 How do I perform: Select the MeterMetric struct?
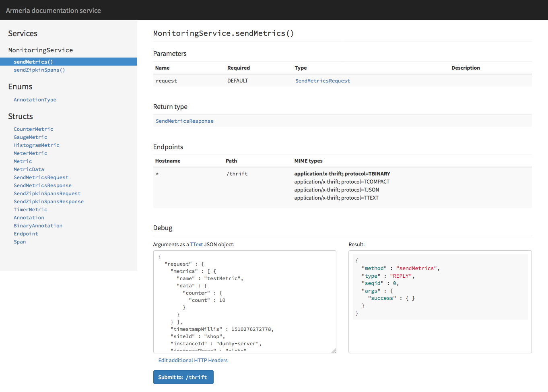31,153
